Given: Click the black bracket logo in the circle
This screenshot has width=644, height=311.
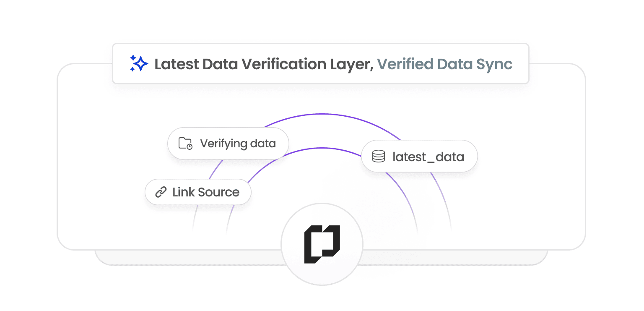Looking at the screenshot, I should pyautogui.click(x=322, y=244).
